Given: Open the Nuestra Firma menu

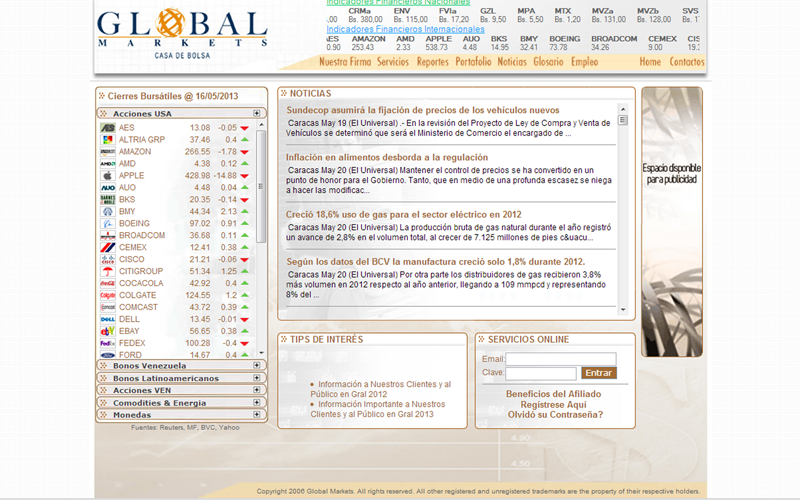Looking at the screenshot, I should coord(345,62).
